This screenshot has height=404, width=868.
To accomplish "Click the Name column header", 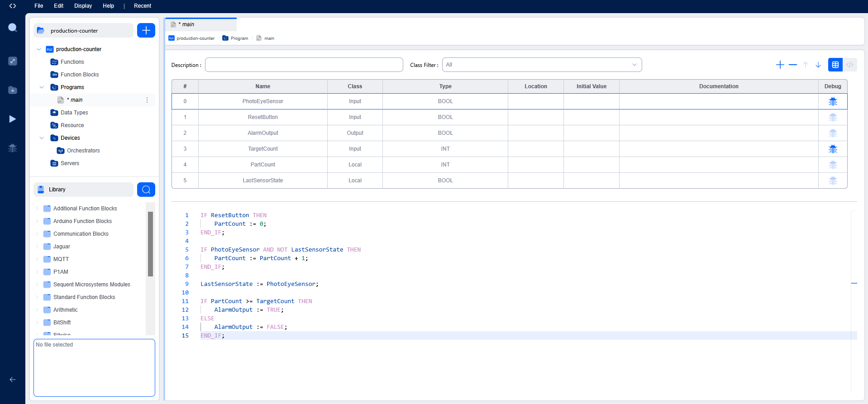I will pyautogui.click(x=263, y=86).
